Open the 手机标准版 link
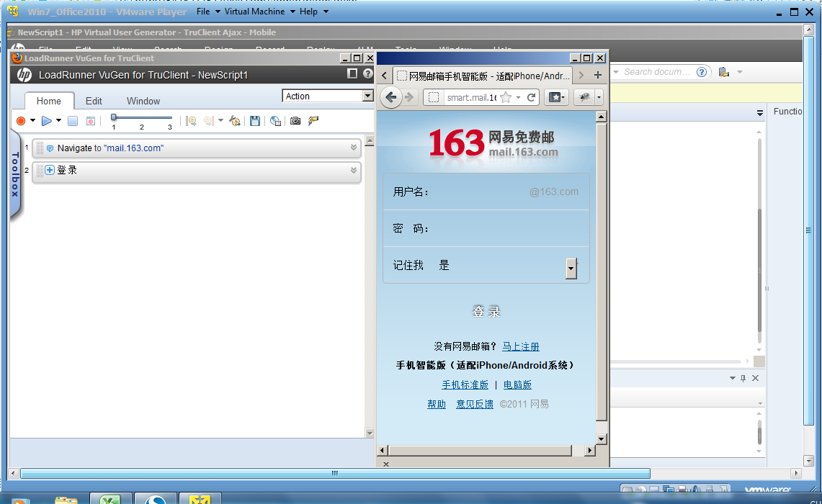822x504 pixels. click(465, 384)
